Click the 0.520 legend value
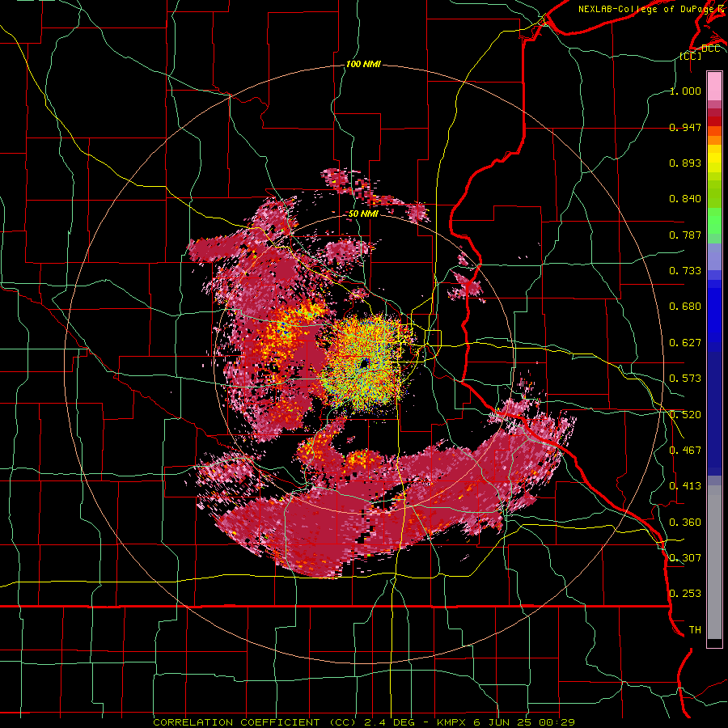The image size is (728, 728). point(685,414)
